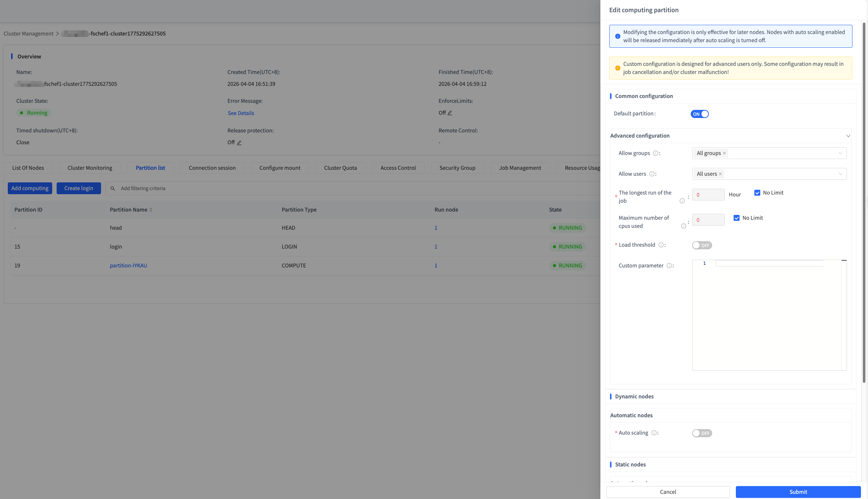Open the Allow groups dropdown
Screen dimensions: 868x499
[x=769, y=153]
